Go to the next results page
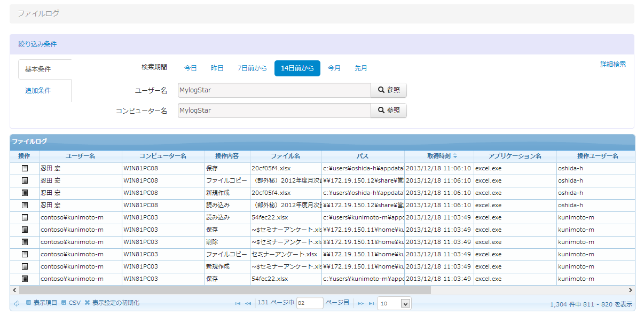This screenshot has width=644, height=315. pos(360,303)
